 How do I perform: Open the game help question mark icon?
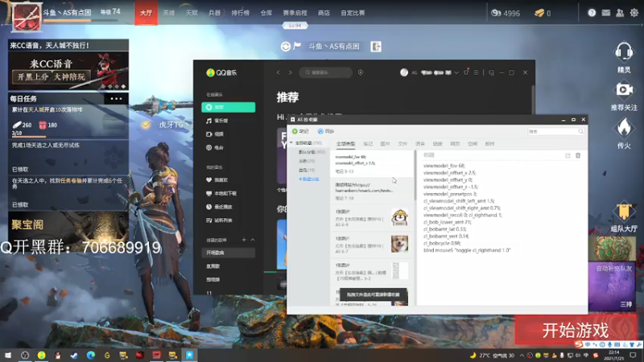592,13
